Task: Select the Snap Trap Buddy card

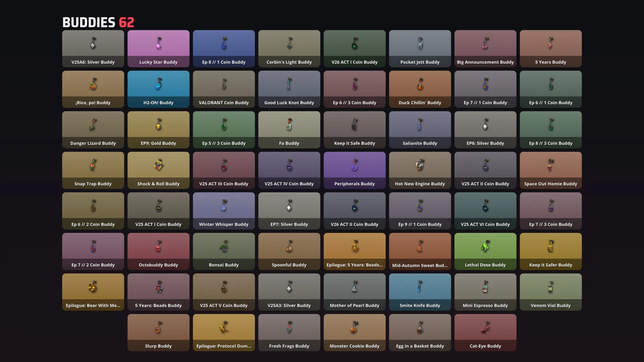Action: [93, 170]
